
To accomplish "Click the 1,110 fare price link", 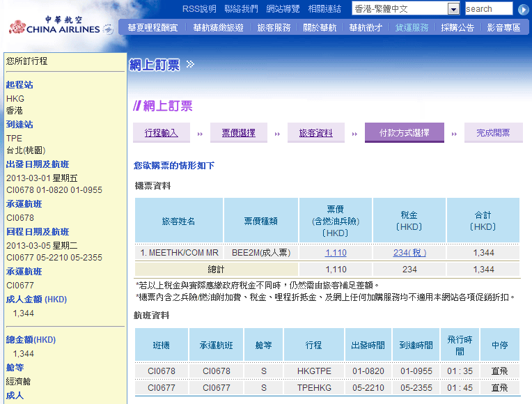I will click(336, 253).
